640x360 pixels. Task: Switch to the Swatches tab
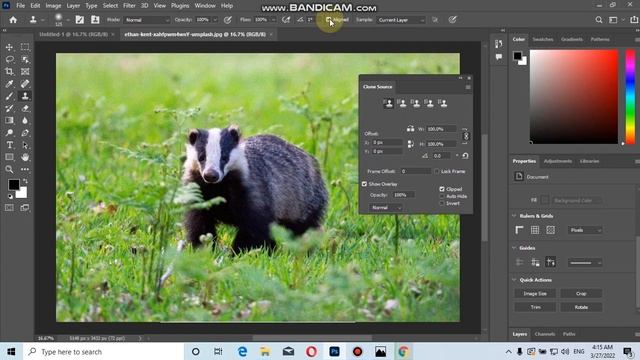pos(543,39)
